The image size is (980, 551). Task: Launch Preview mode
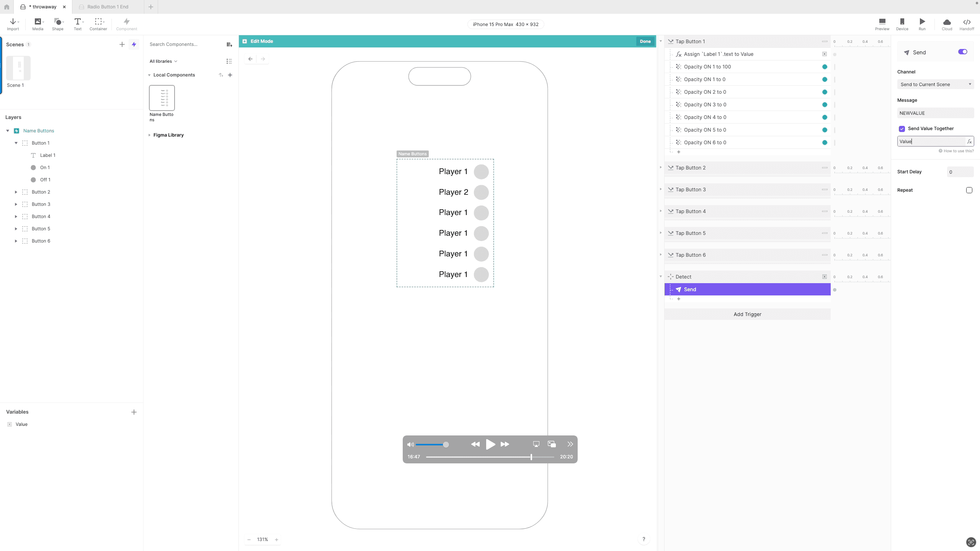pyautogui.click(x=882, y=24)
